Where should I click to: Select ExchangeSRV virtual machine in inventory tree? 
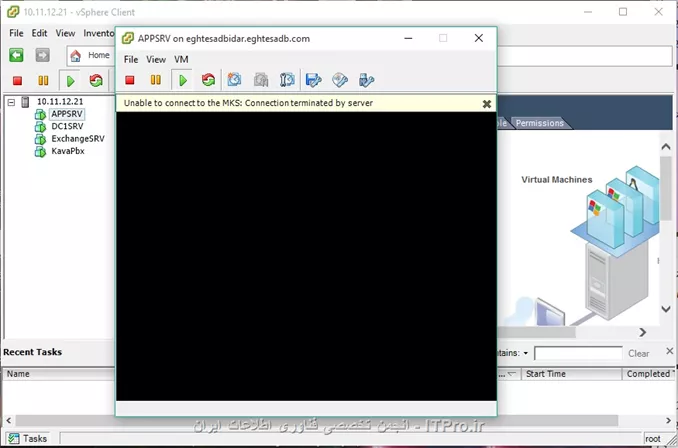tap(78, 139)
